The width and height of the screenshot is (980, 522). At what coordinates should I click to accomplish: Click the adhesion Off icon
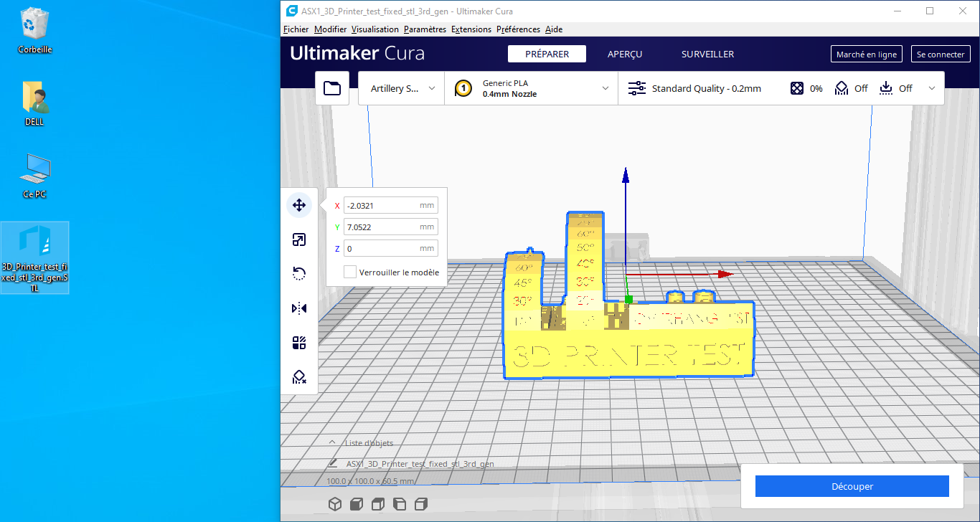tap(886, 88)
